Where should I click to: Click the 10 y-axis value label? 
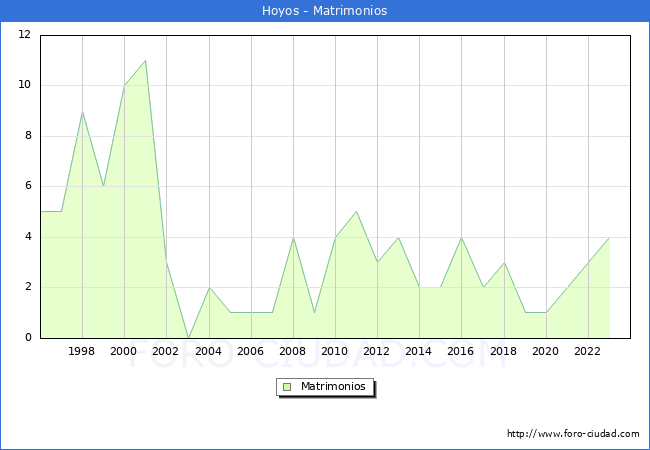[24, 85]
